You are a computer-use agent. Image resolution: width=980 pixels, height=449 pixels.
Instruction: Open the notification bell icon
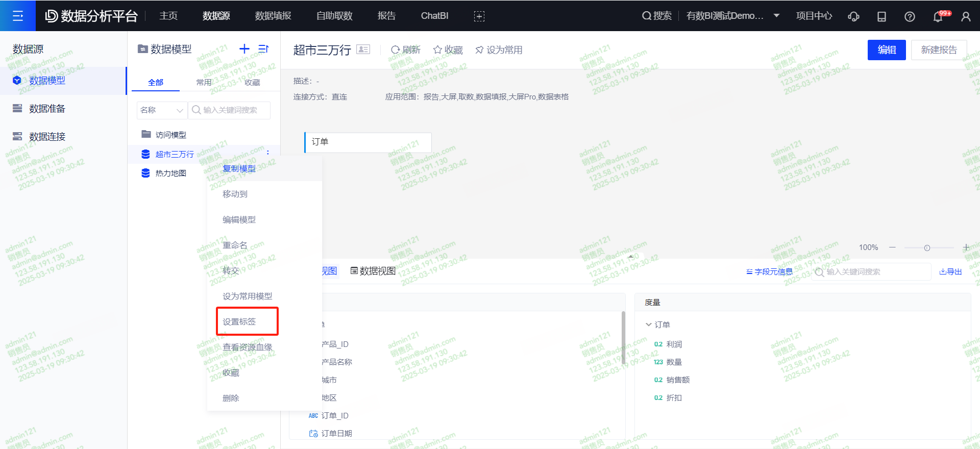[938, 16]
